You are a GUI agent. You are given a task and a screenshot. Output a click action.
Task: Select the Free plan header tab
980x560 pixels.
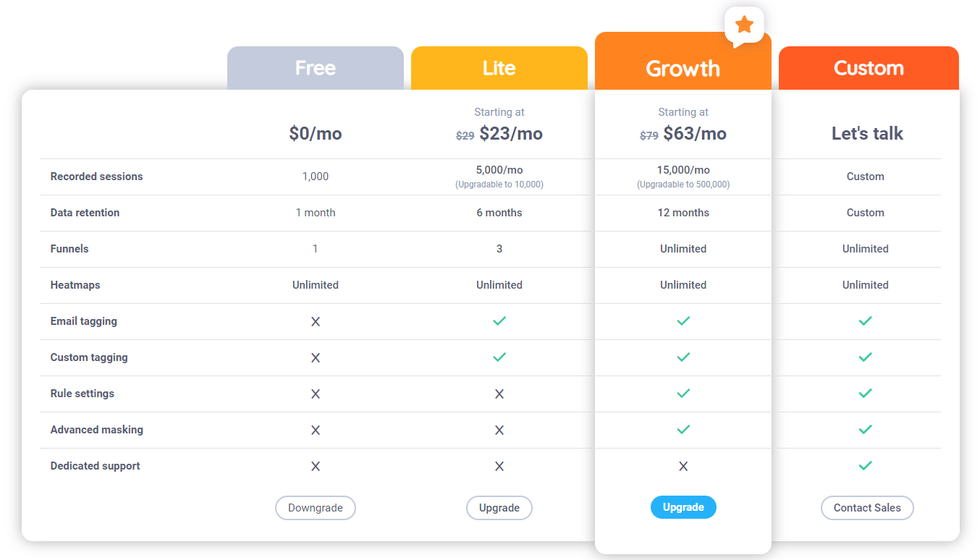point(316,68)
